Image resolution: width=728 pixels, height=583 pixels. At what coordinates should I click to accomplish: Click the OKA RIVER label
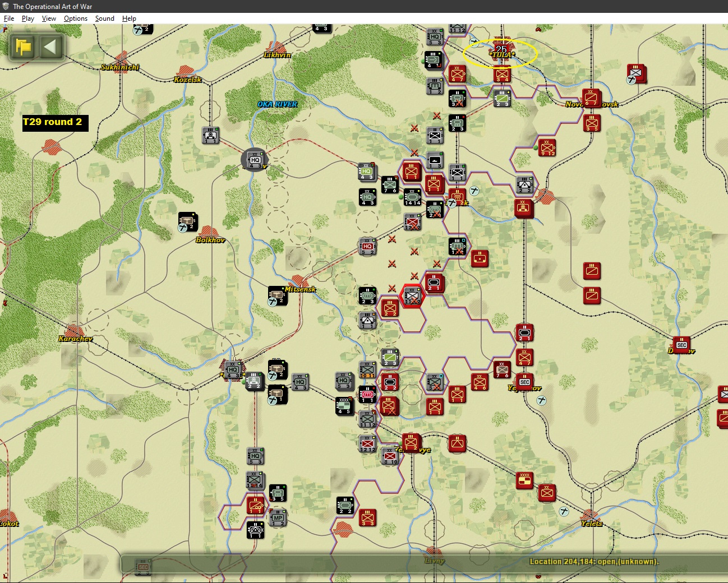click(277, 104)
